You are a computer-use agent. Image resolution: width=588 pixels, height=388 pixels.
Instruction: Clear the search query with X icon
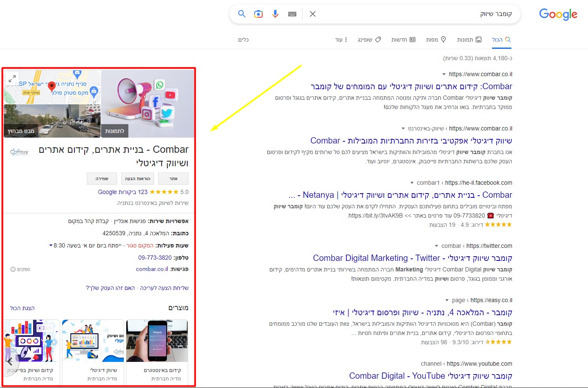point(313,14)
